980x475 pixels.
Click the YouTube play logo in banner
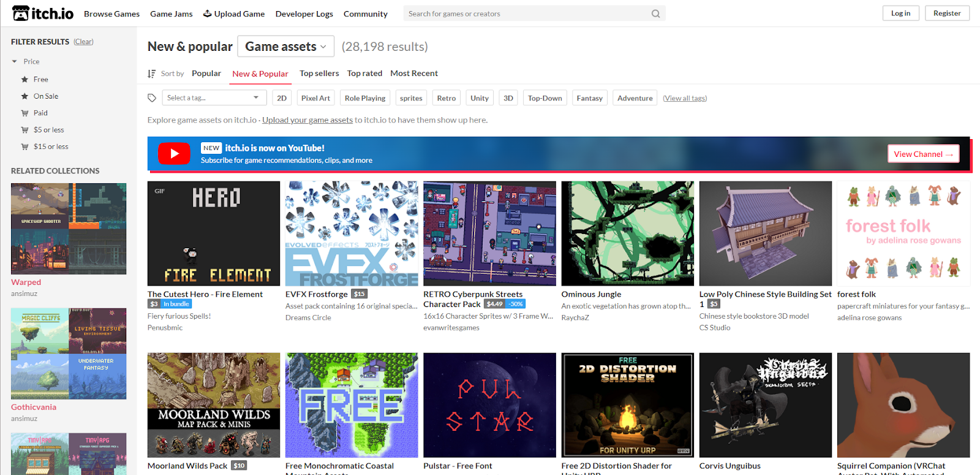[174, 154]
